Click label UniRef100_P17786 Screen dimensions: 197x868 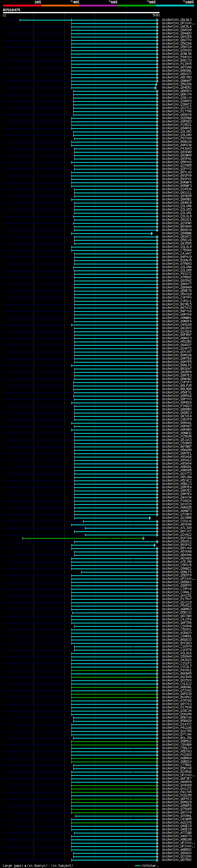coord(177,111)
